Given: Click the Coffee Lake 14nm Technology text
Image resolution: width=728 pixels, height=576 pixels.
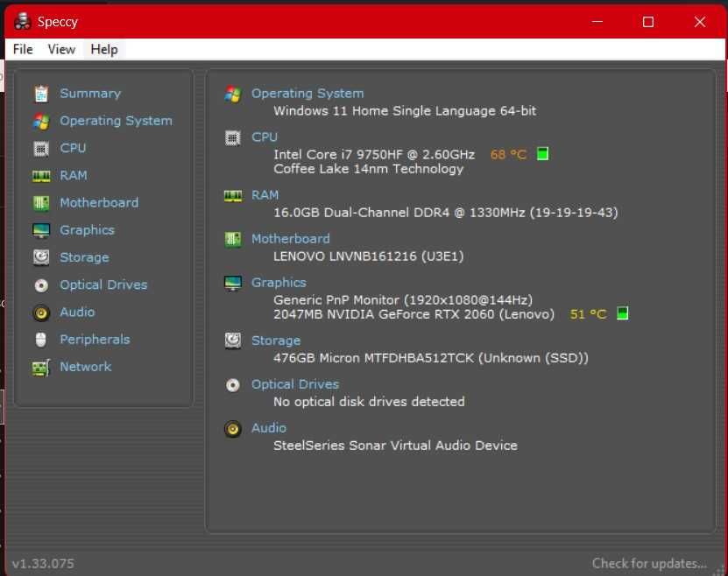Looking at the screenshot, I should pos(368,169).
